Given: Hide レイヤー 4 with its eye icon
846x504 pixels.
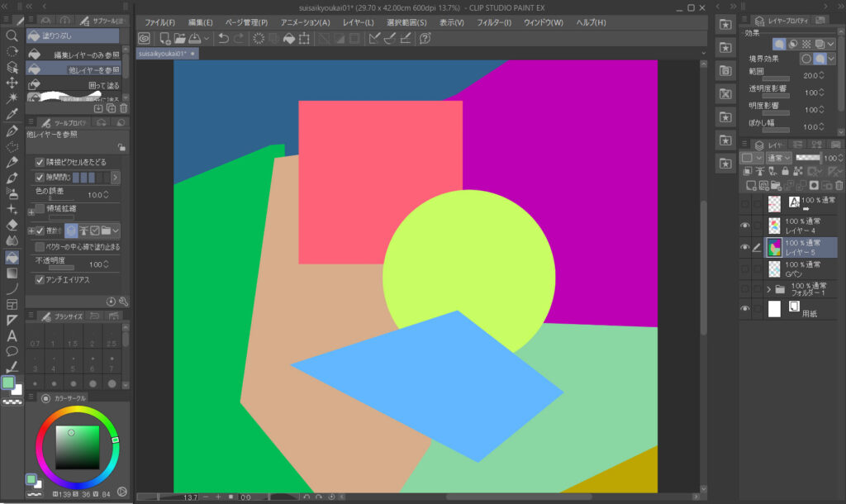Looking at the screenshot, I should [x=745, y=225].
